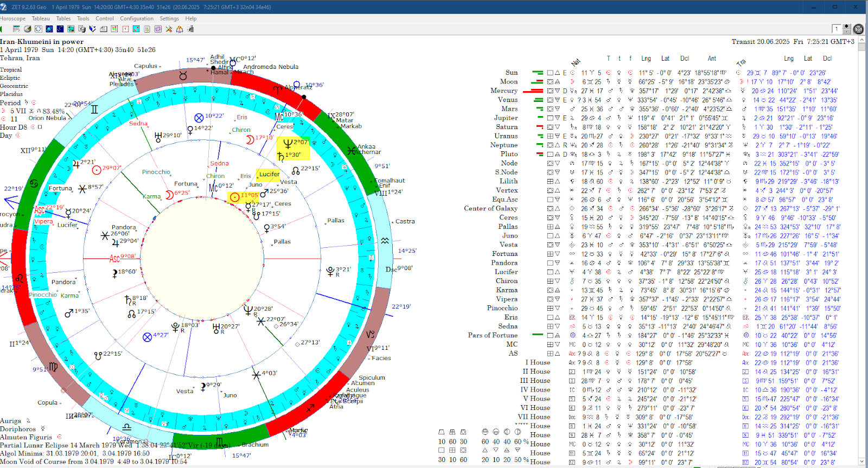This screenshot has width=868, height=468.
Task: Open the Tableau menu
Action: coord(41,18)
